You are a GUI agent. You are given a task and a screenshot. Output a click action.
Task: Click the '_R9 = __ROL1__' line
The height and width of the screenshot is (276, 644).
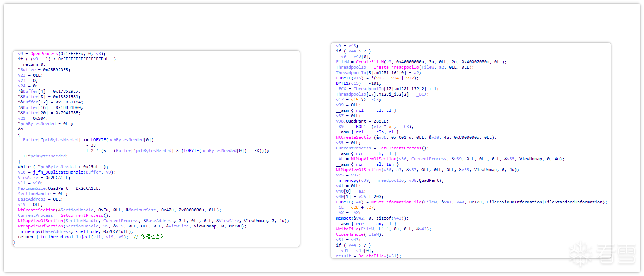click(375, 126)
